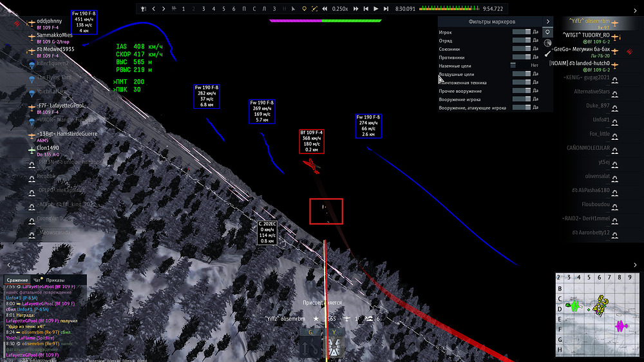
Task: Speed up replay with fast-forward button
Action: point(355,8)
